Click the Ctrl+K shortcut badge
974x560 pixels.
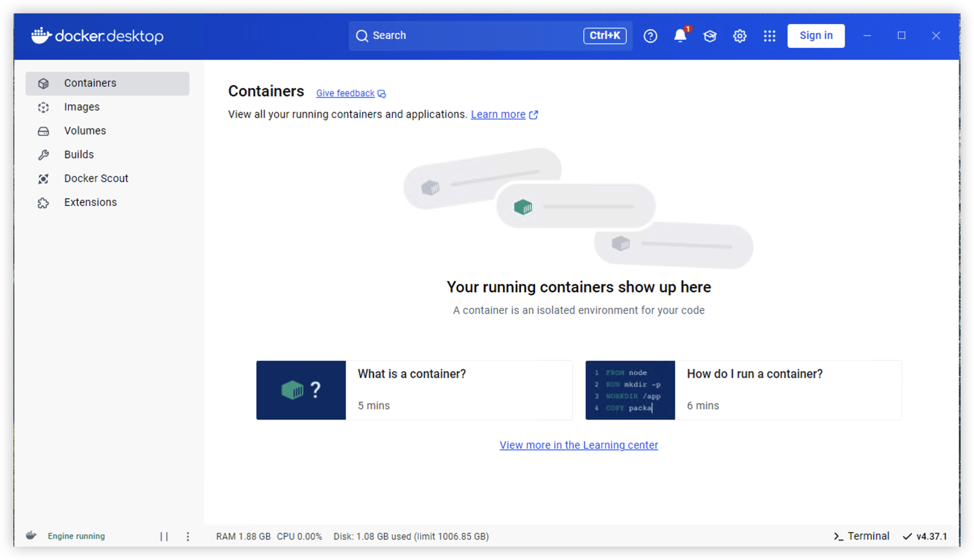click(x=605, y=36)
